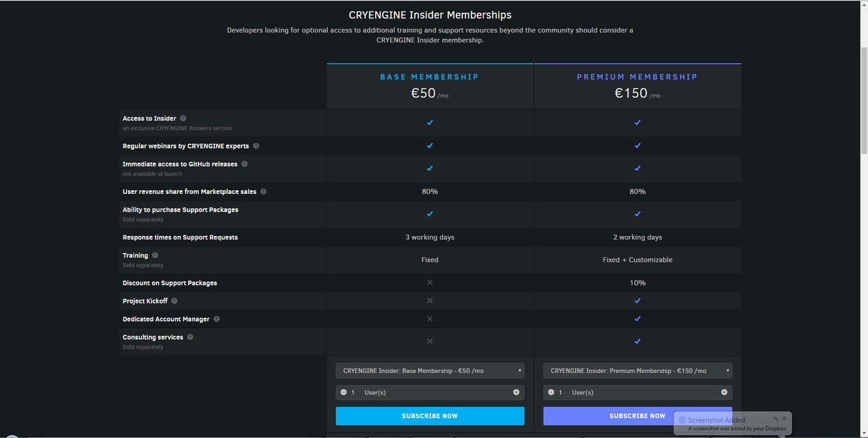
Task: Click help icon next to Access to Insider
Action: 183,118
